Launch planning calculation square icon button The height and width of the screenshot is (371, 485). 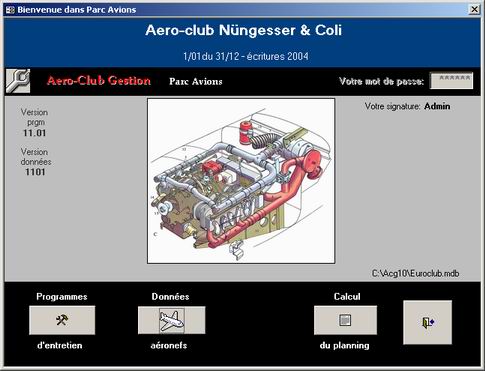pos(345,320)
